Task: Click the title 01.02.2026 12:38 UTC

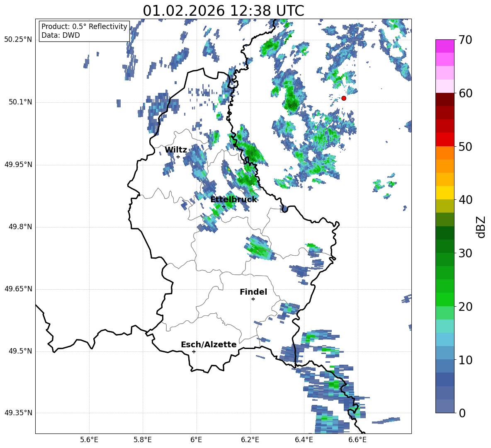Action: pyautogui.click(x=224, y=11)
